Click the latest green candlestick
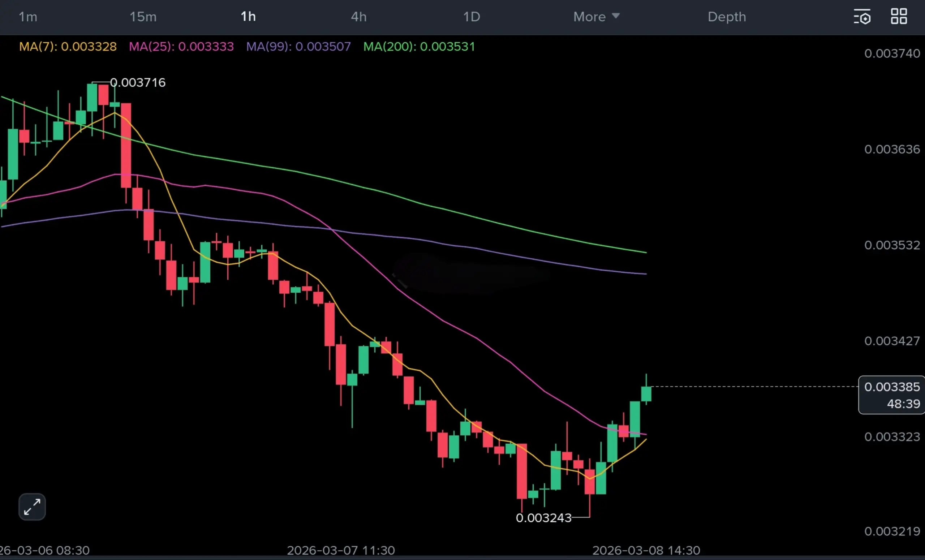Screen dimensions: 925x560 point(646,394)
